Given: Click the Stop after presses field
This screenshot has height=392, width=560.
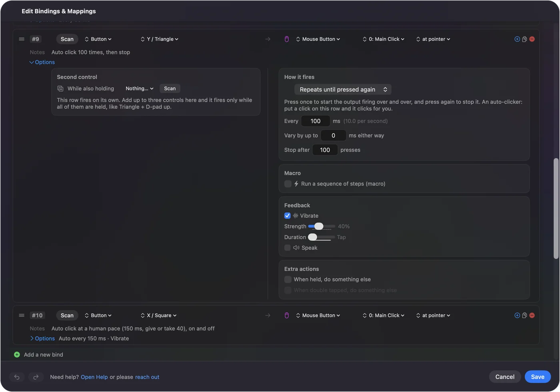Looking at the screenshot, I should tap(325, 150).
